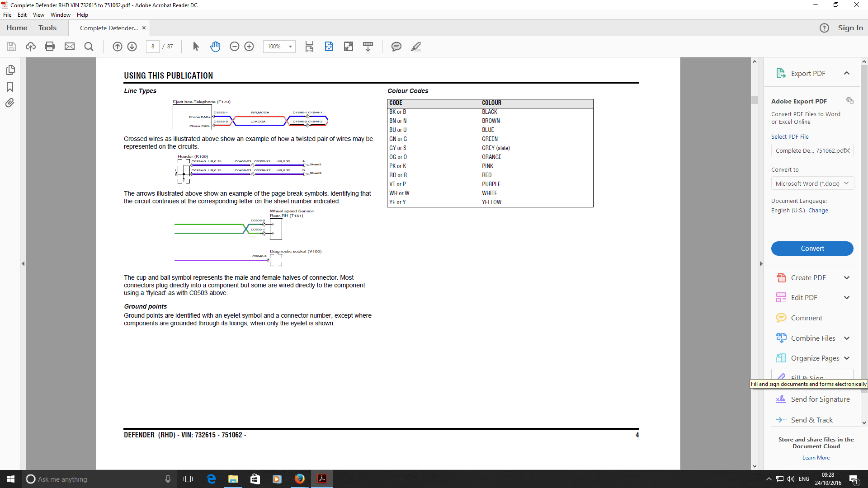Image resolution: width=868 pixels, height=488 pixels.
Task: Launch Microsoft Edge from taskbar
Action: pyautogui.click(x=211, y=479)
